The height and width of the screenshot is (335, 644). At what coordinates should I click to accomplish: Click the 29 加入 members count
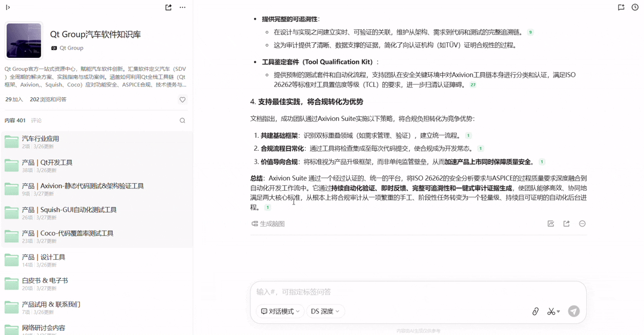point(14,100)
